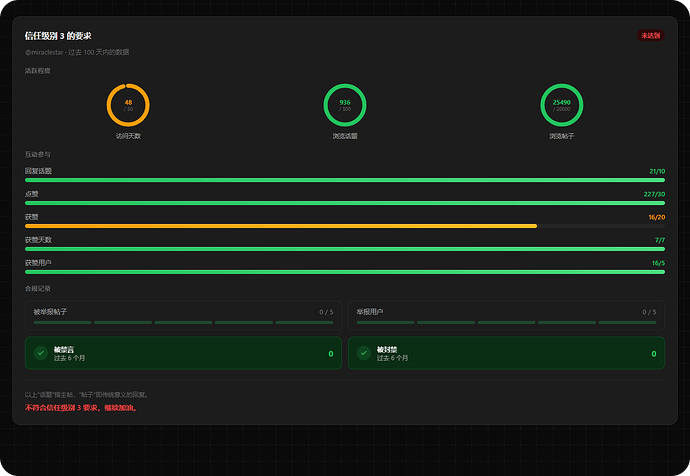This screenshot has height=476, width=690.
Task: Click the 获赞用户 progress bar
Action: 345,272
